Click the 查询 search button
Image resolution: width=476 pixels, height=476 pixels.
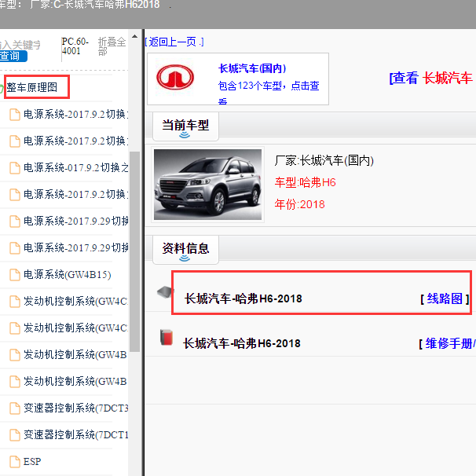[13, 56]
